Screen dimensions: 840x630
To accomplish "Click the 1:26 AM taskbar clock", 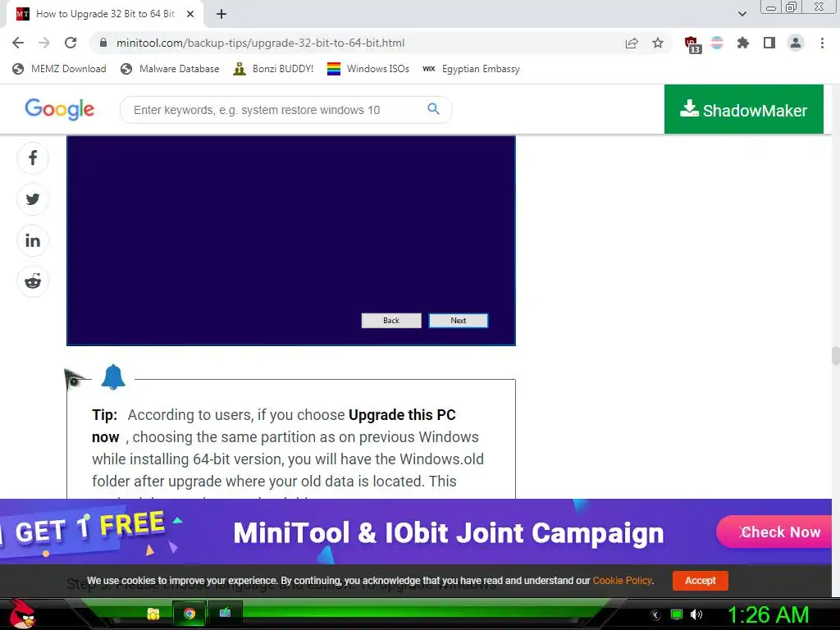I will (x=768, y=614).
